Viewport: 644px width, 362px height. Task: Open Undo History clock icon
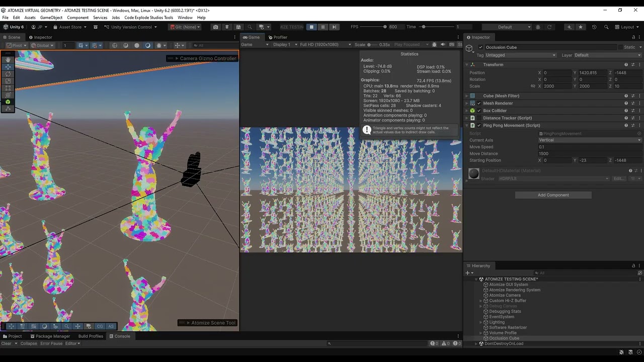point(594,27)
